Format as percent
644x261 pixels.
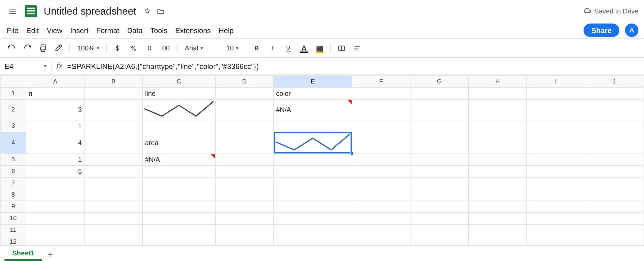tap(133, 48)
